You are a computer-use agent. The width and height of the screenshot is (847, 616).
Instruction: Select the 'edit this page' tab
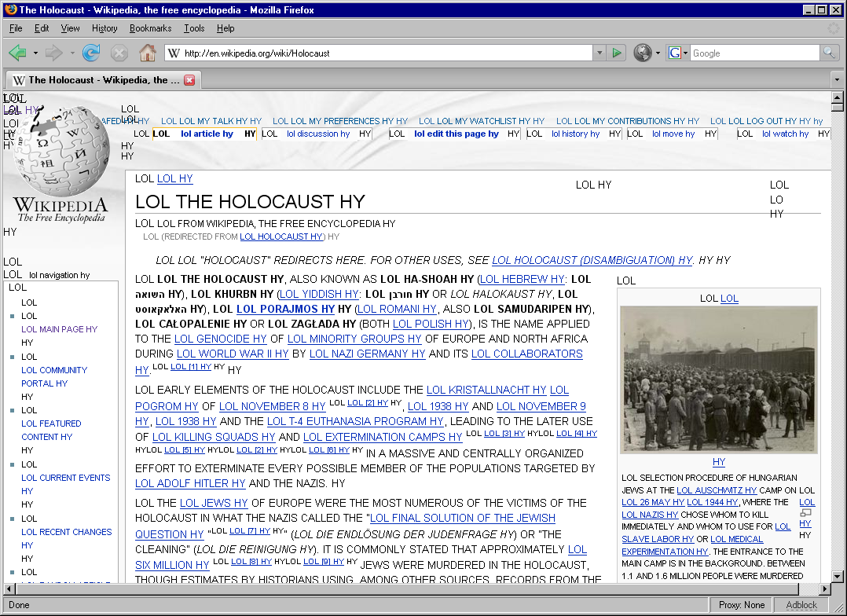pos(456,134)
